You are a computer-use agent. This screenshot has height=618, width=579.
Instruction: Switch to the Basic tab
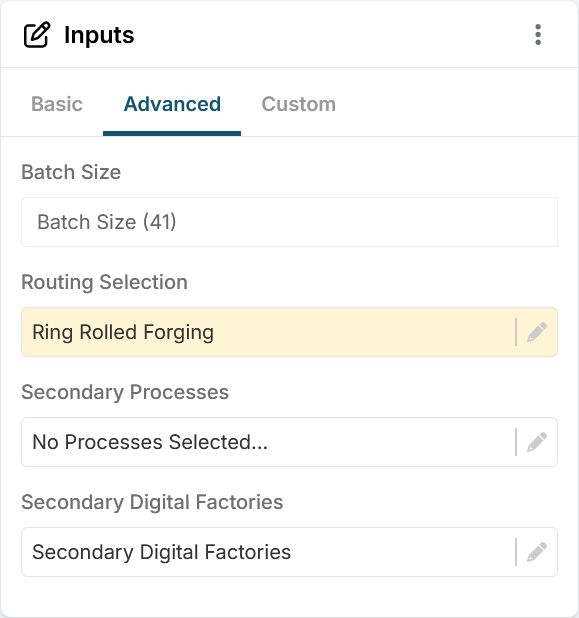[x=57, y=104]
